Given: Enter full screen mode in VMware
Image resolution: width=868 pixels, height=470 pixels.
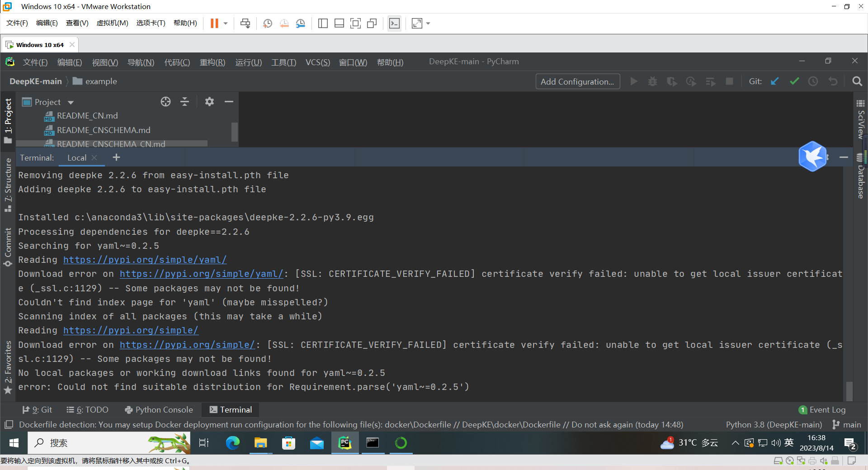Looking at the screenshot, I should coord(416,23).
